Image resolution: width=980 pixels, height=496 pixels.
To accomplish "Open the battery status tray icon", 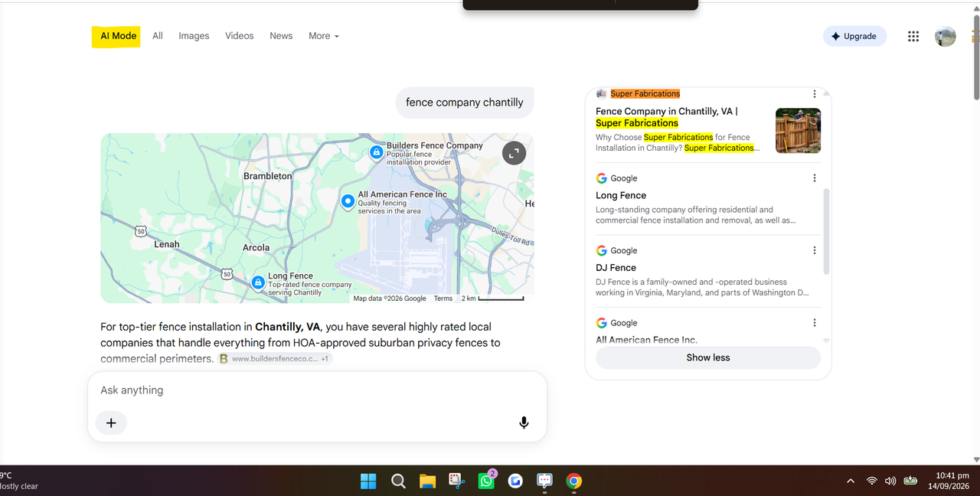I will coord(910,481).
